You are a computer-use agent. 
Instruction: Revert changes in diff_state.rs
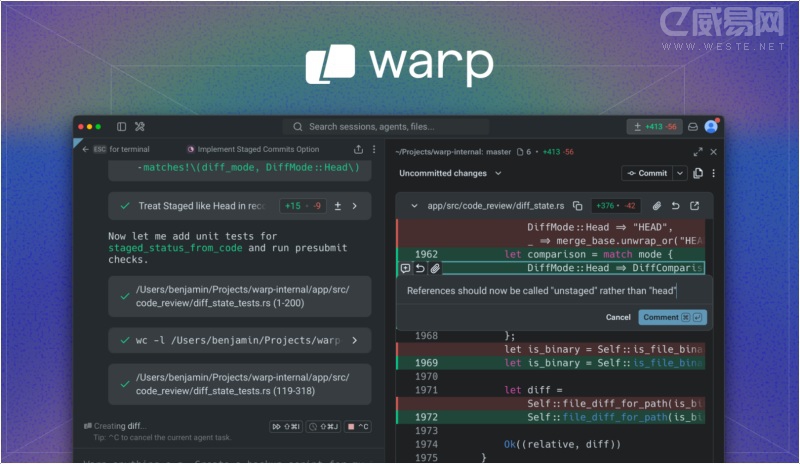tap(675, 206)
